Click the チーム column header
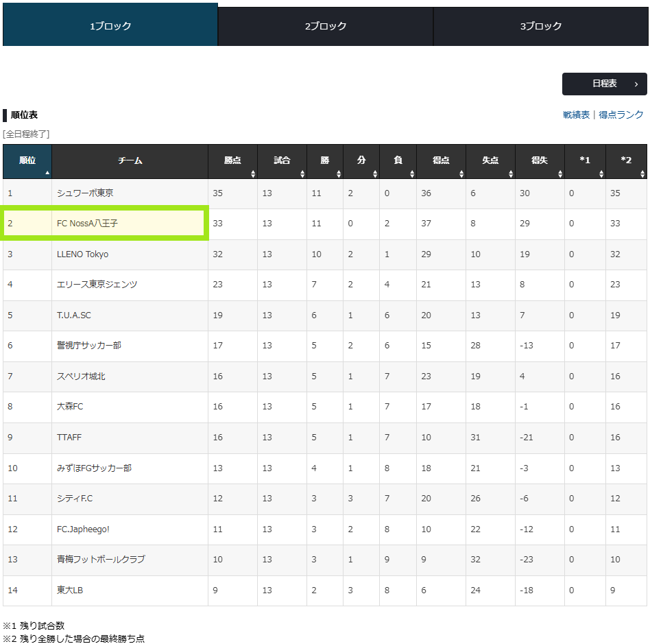Viewport: 650px width, 644px height. click(130, 161)
